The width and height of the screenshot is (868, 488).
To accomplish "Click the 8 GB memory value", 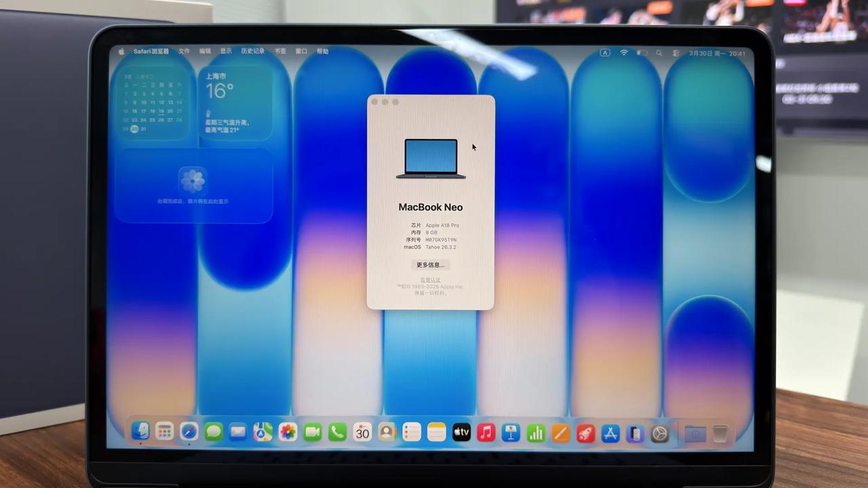I will (x=431, y=232).
